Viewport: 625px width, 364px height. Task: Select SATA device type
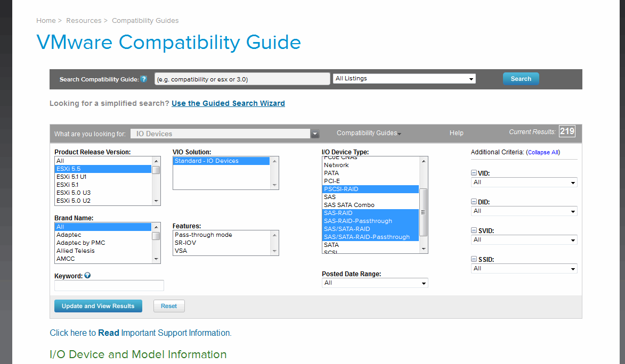pos(370,245)
